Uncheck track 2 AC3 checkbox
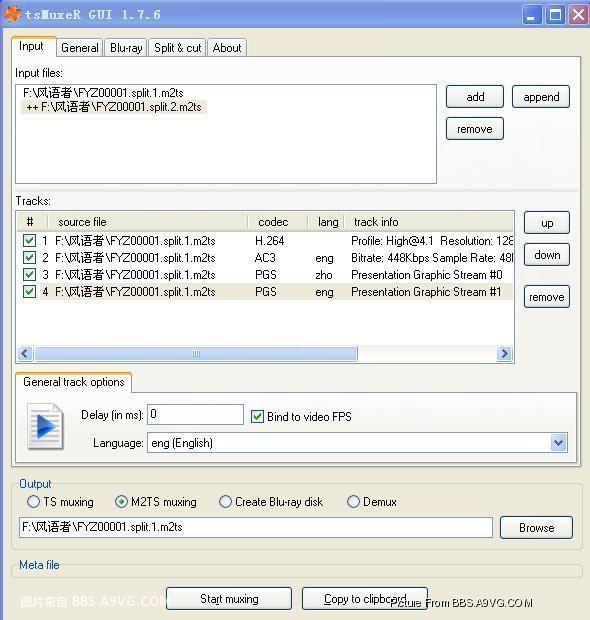This screenshot has height=620, width=590. [29, 257]
